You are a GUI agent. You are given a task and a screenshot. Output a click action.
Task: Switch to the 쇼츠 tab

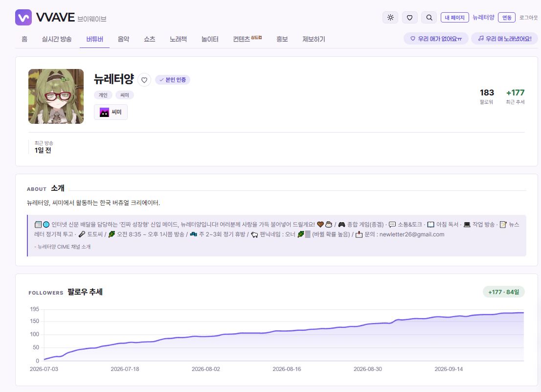[149, 39]
